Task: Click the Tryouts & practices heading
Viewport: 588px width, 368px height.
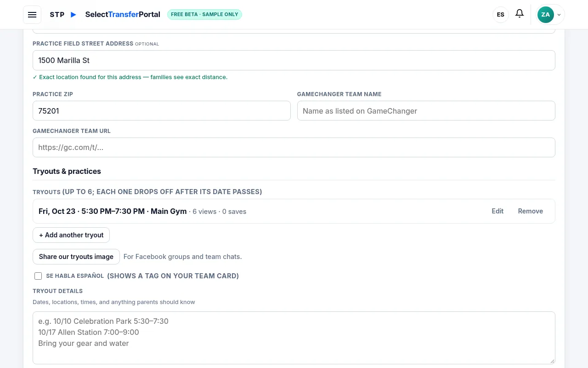Action: tap(67, 171)
